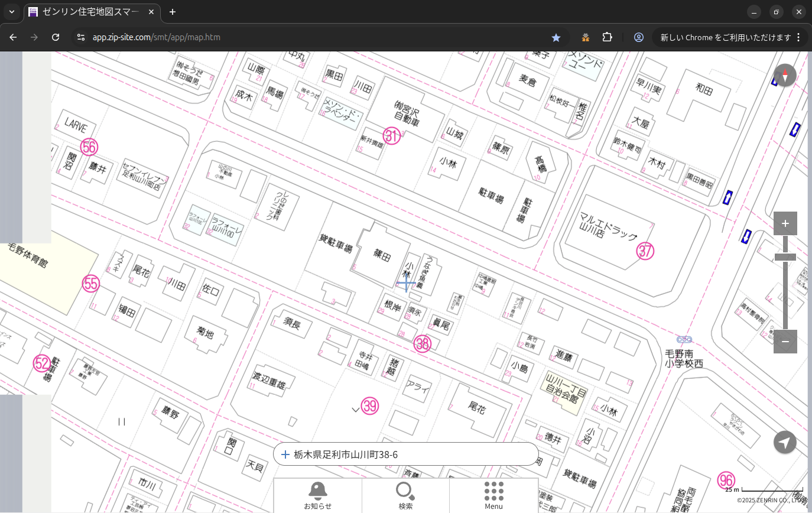Click the block number 39 marker

point(370,406)
